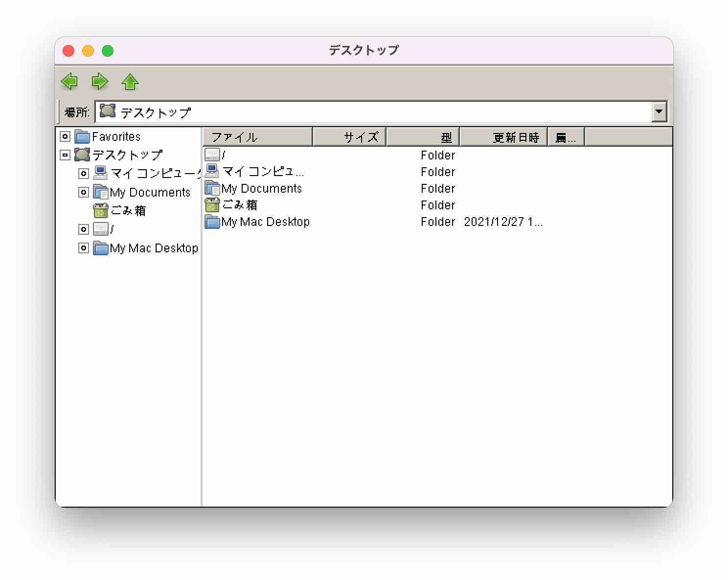Expand My Documents in the tree

click(84, 192)
